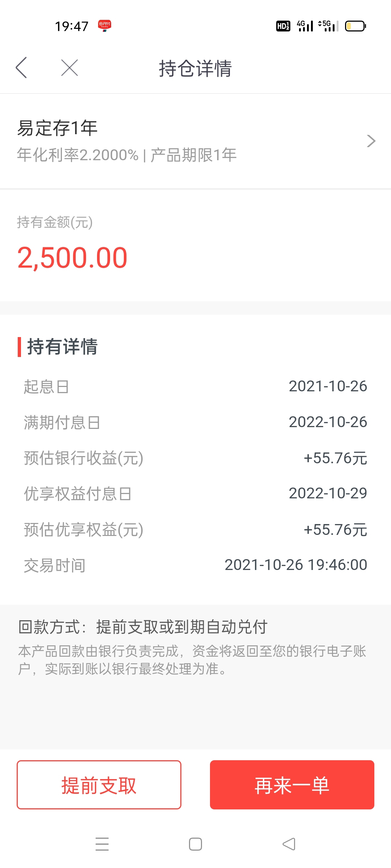
Task: Tap the HD indicator in status bar
Action: tap(283, 26)
